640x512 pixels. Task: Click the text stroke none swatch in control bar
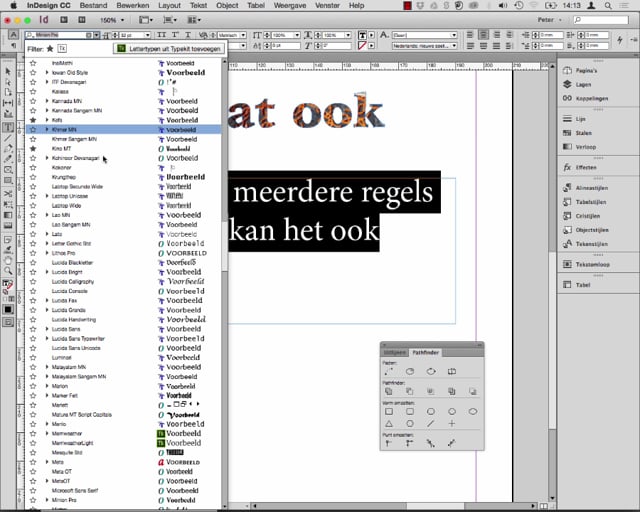(362, 46)
